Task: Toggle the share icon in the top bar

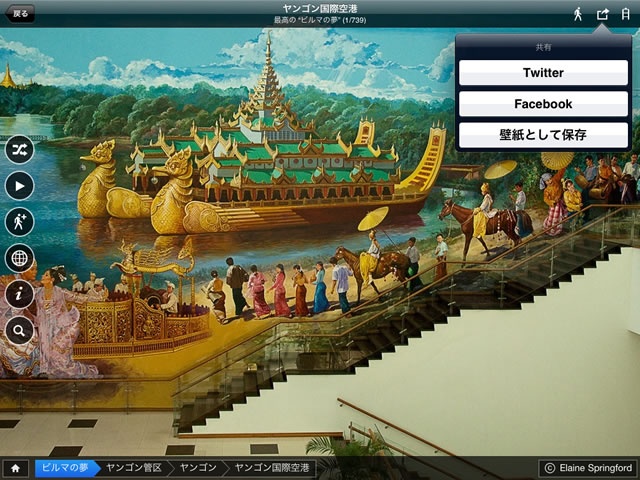Action: [602, 14]
